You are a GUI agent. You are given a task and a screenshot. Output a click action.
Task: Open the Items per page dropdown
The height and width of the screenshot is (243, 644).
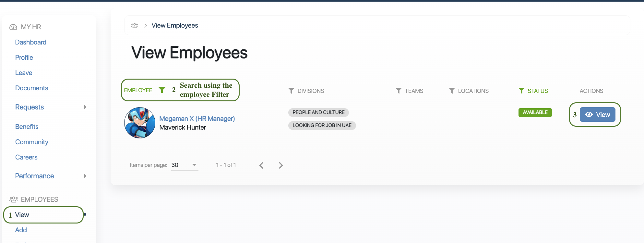point(185,165)
